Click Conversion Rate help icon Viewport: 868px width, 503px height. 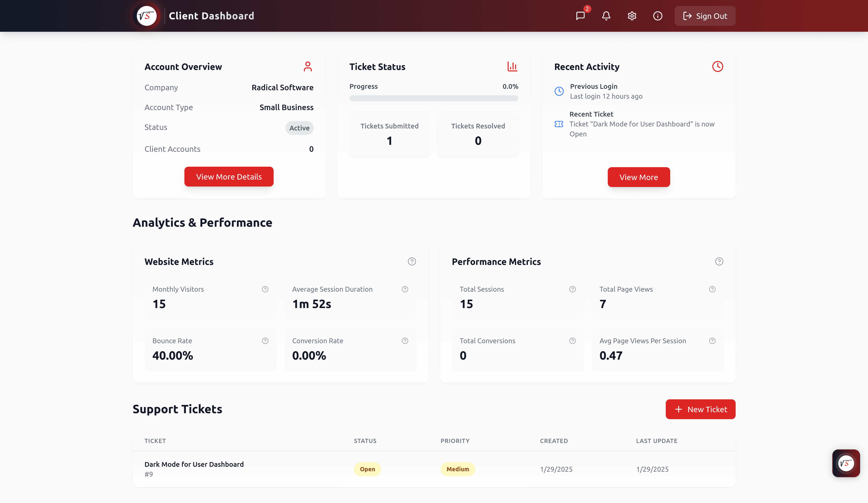[x=405, y=341]
